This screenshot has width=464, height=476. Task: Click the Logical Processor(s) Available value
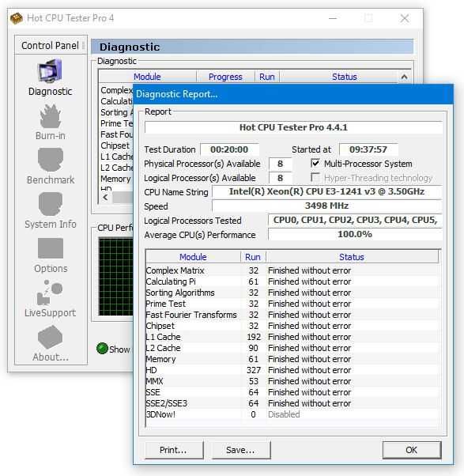click(280, 178)
